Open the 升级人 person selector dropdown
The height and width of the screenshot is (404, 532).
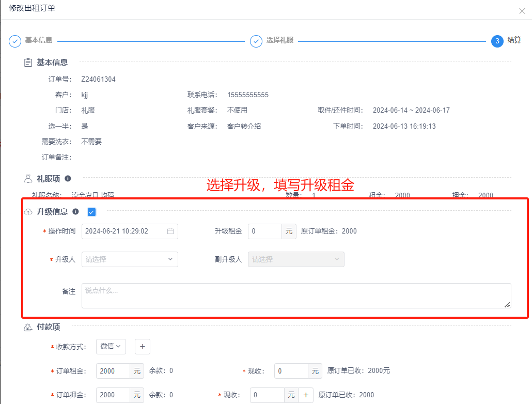coord(130,259)
